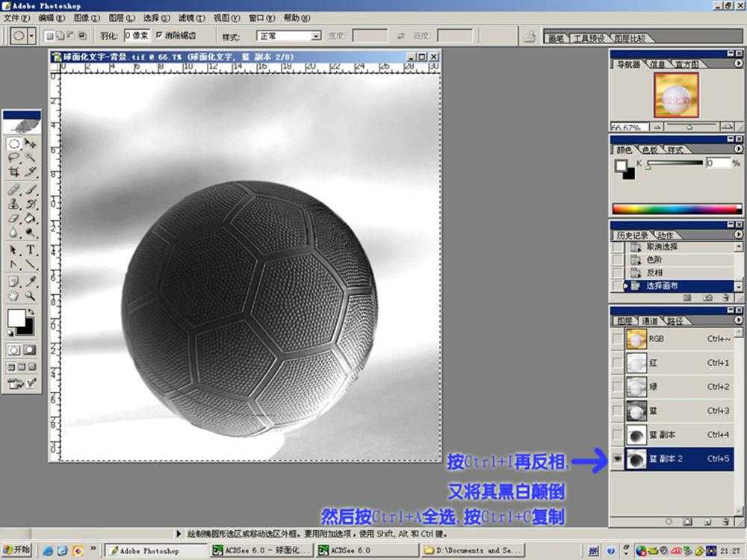Open the channels panel flyout menu

(739, 320)
